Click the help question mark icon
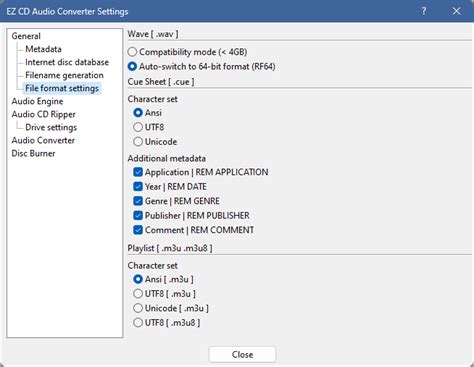The image size is (474, 367). coord(424,11)
